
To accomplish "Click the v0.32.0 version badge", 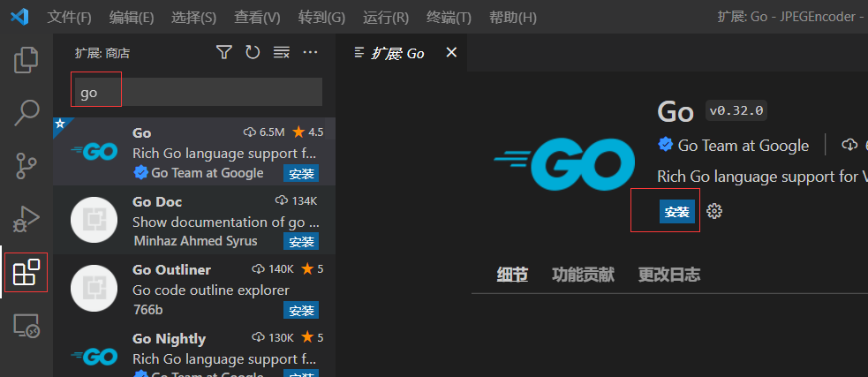I will pos(736,110).
